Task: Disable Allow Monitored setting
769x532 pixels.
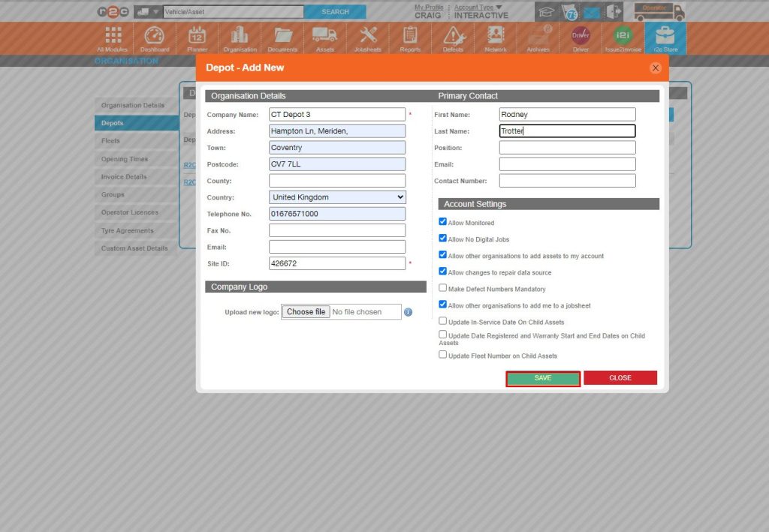Action: [x=443, y=221]
